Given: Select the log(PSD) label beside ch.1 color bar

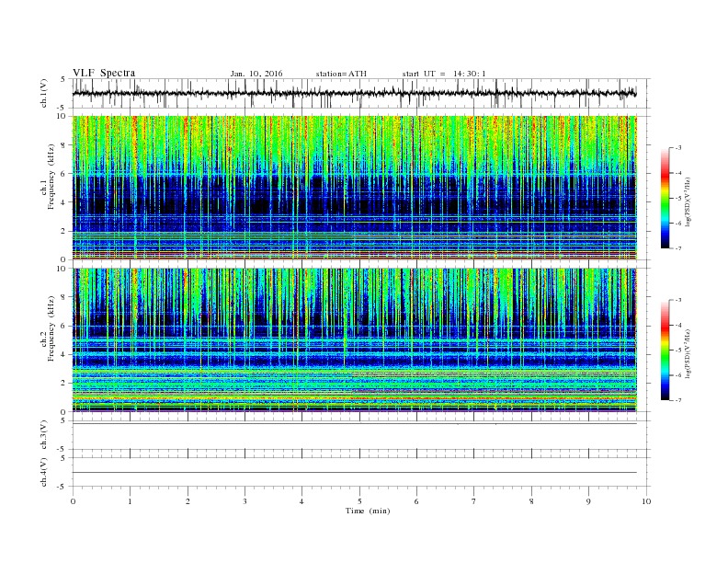Looking at the screenshot, I should click(688, 202).
